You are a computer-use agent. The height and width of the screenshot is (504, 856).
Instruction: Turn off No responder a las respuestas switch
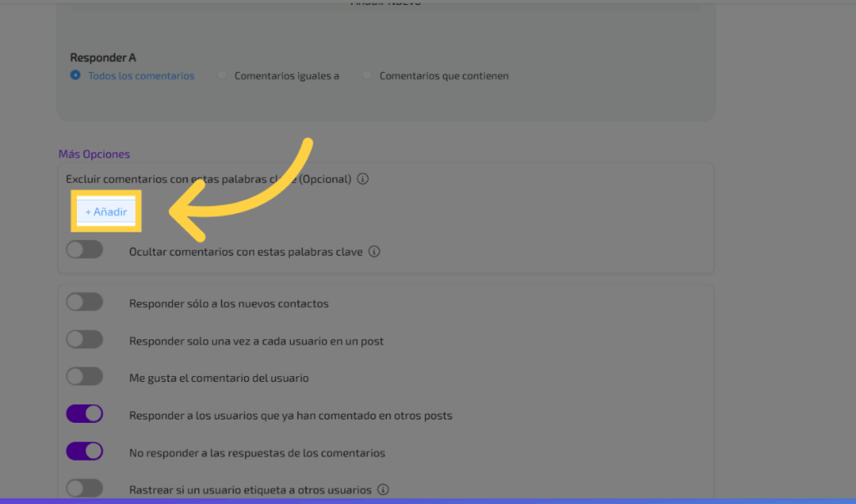(84, 452)
